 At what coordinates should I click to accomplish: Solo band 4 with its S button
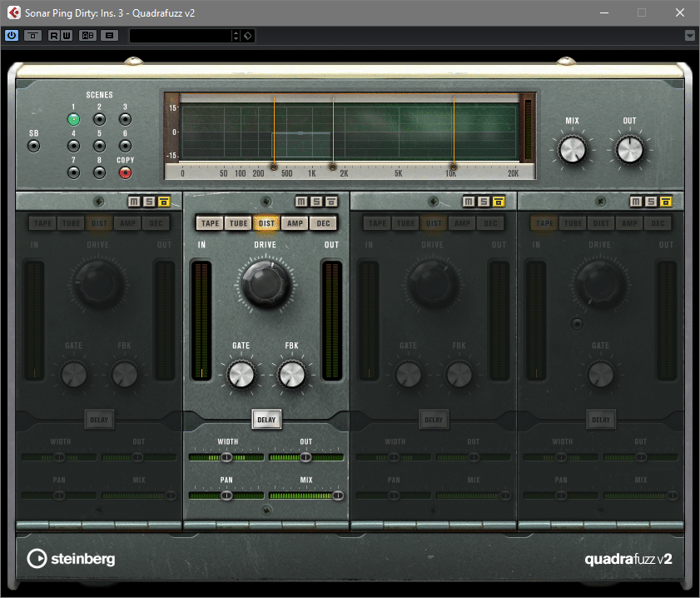(x=651, y=202)
